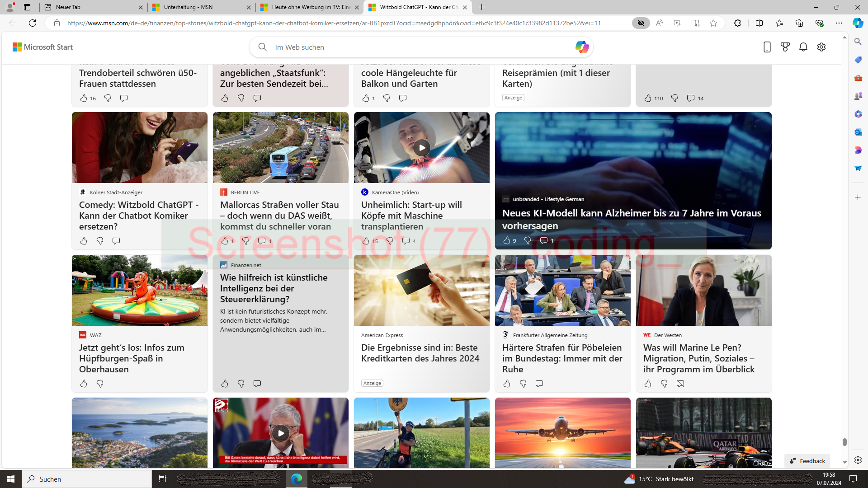Click the page vertical scrollbar thumb

click(844, 442)
